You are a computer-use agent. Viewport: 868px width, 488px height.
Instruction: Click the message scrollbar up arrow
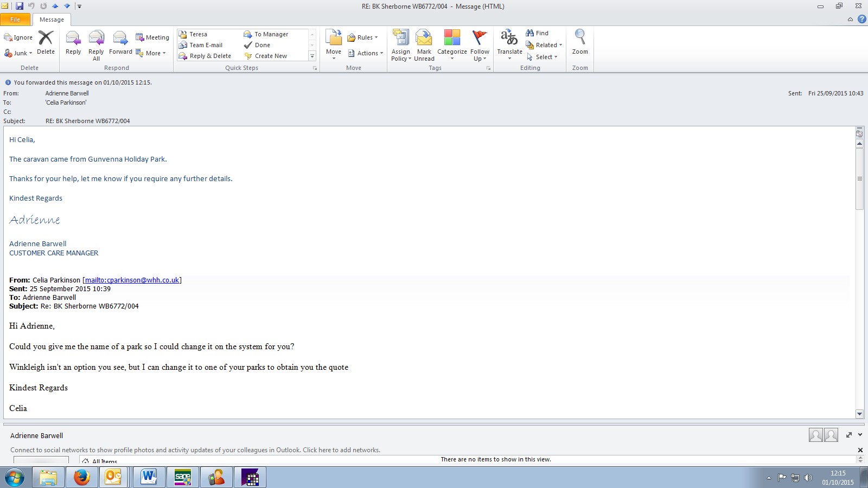pos(859,144)
